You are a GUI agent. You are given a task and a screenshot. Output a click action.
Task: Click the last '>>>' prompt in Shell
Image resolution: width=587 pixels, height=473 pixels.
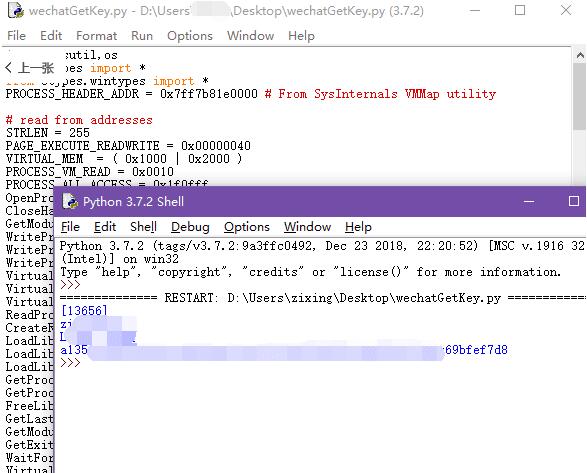tap(70, 363)
